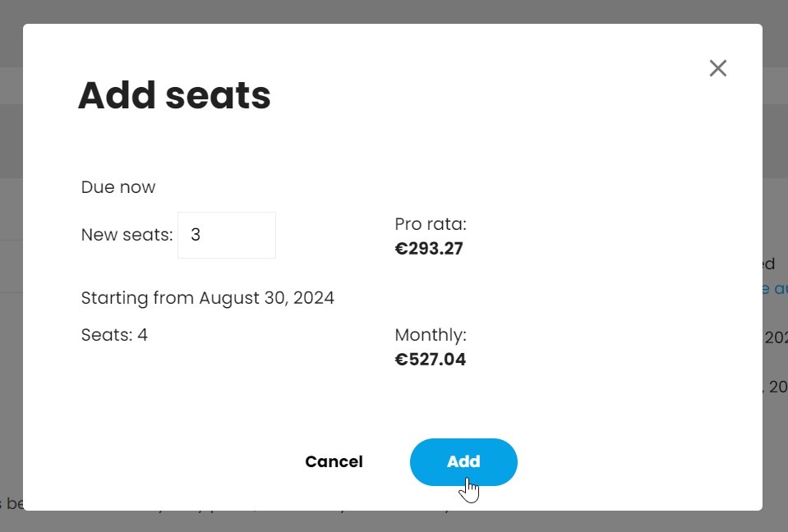Viewport: 788px width, 532px height.
Task: Select the €527.04 monthly amount
Action: pos(431,360)
